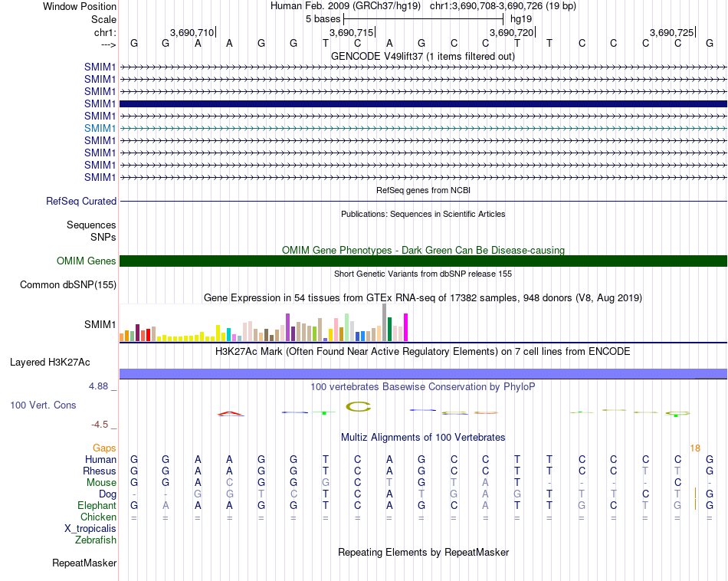Click the thick navy SMIM1 exon bar
728x581 pixels.
[x=423, y=103]
